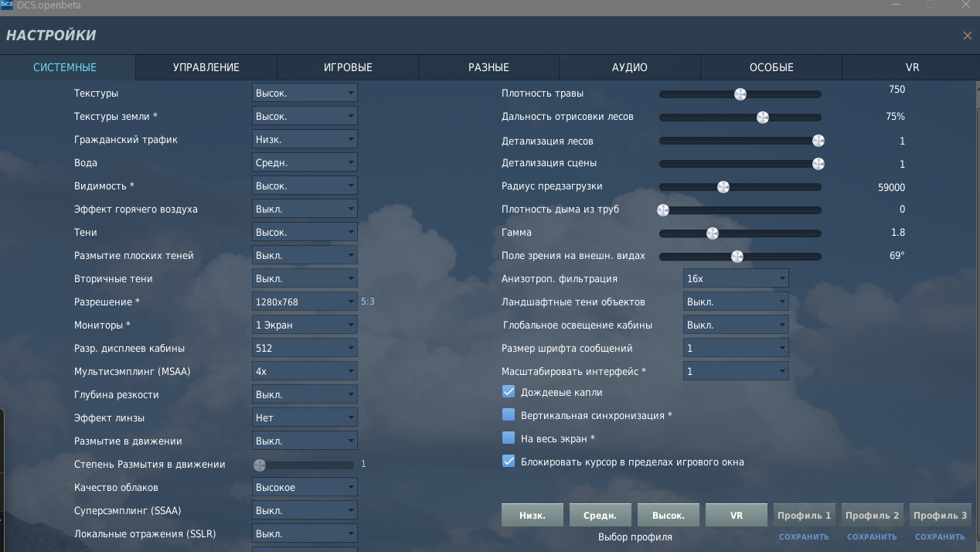Click the Гамма slider handle

point(713,233)
